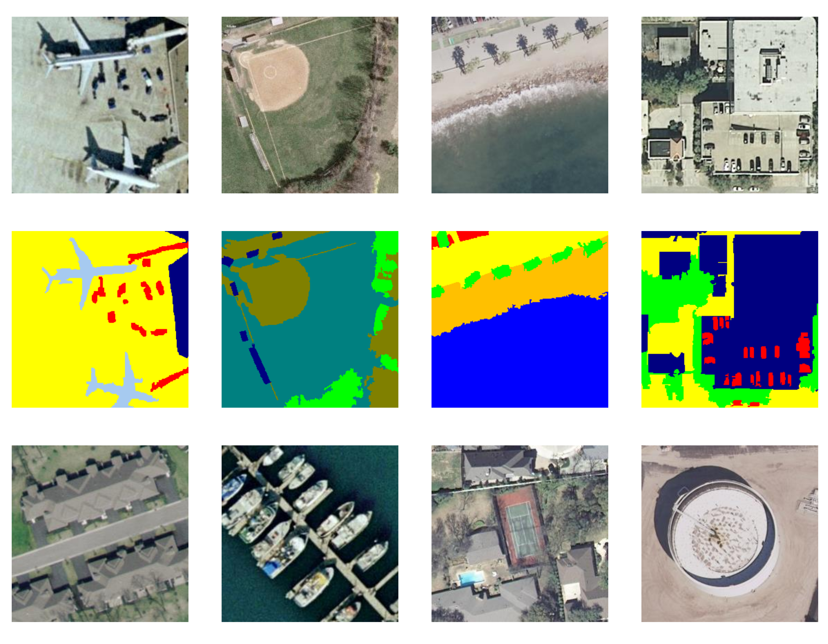
Task: Open the harbor boats at dock photo
Action: pos(310,533)
